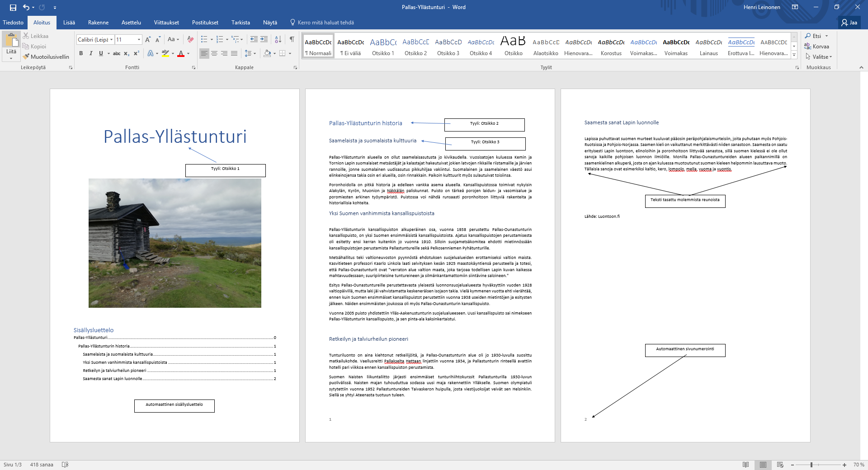
Task: Click the bulleted list icon
Action: point(204,39)
